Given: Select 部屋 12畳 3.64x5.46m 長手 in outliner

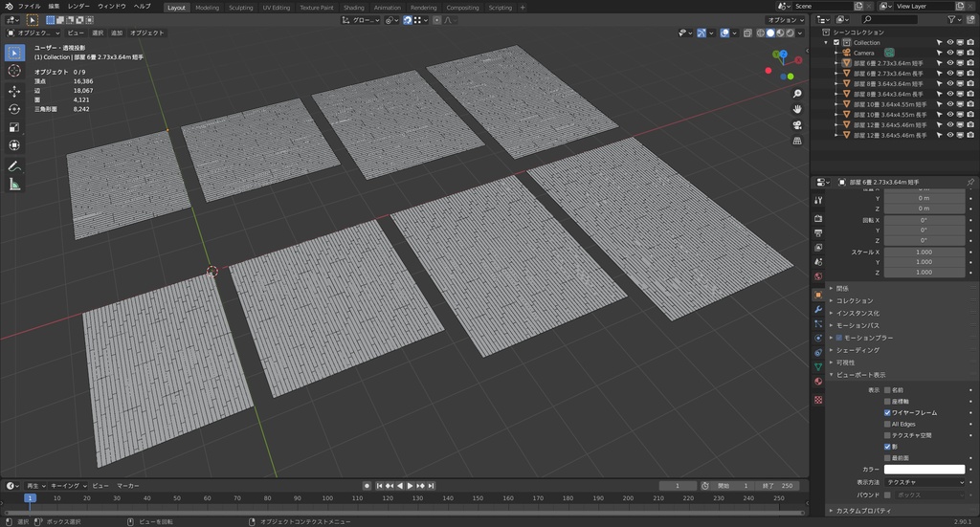Looking at the screenshot, I should click(x=889, y=135).
